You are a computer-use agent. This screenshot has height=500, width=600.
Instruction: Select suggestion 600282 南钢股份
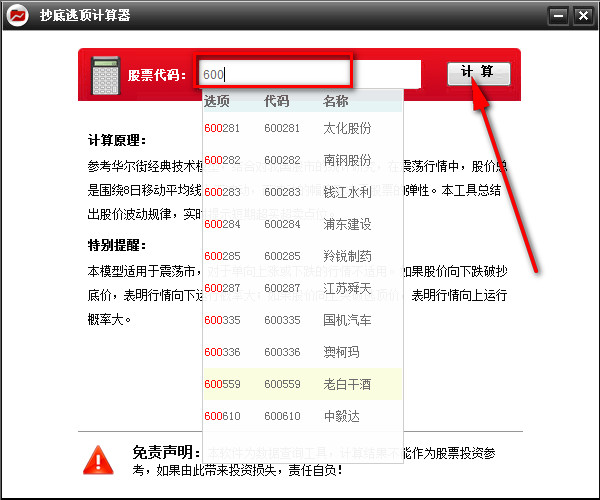[303, 160]
